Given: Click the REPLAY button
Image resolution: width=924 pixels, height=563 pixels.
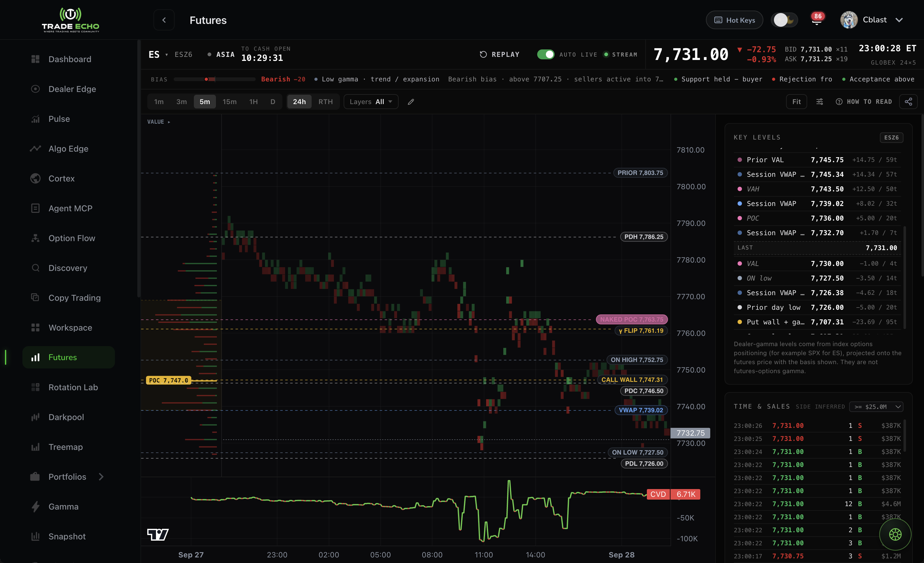Looking at the screenshot, I should click(x=500, y=54).
